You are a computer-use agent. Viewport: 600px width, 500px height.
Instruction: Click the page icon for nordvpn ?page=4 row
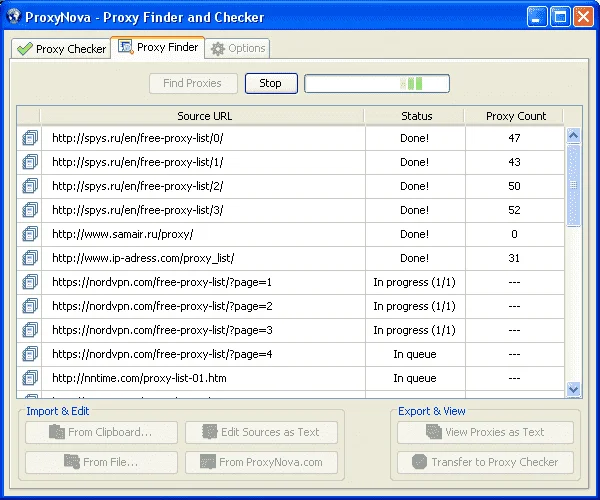tap(30, 354)
